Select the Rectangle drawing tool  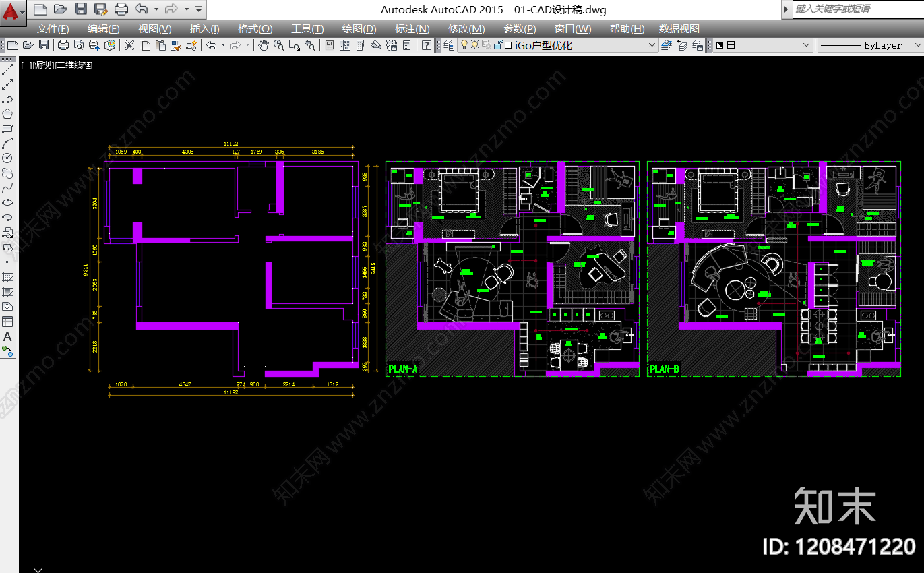8,129
